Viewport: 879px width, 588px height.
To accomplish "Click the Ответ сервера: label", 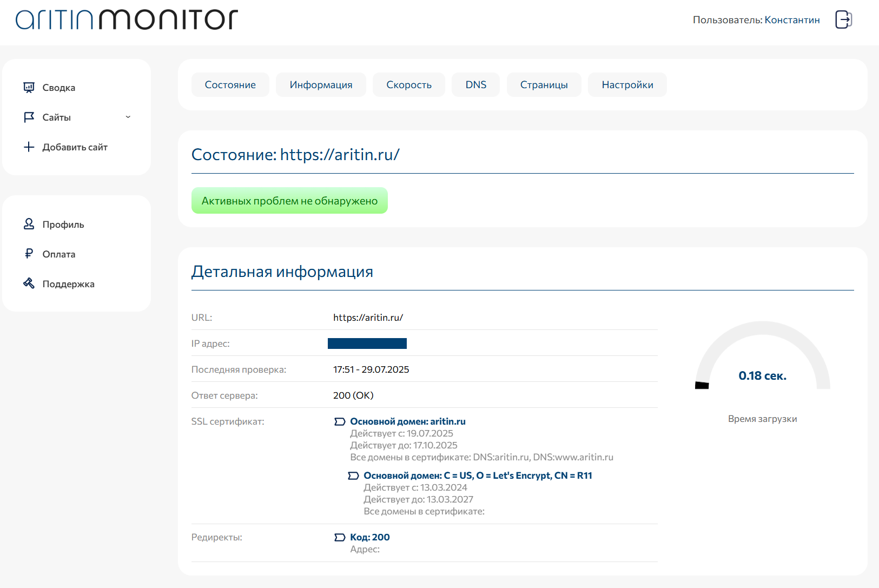I will (x=224, y=395).
